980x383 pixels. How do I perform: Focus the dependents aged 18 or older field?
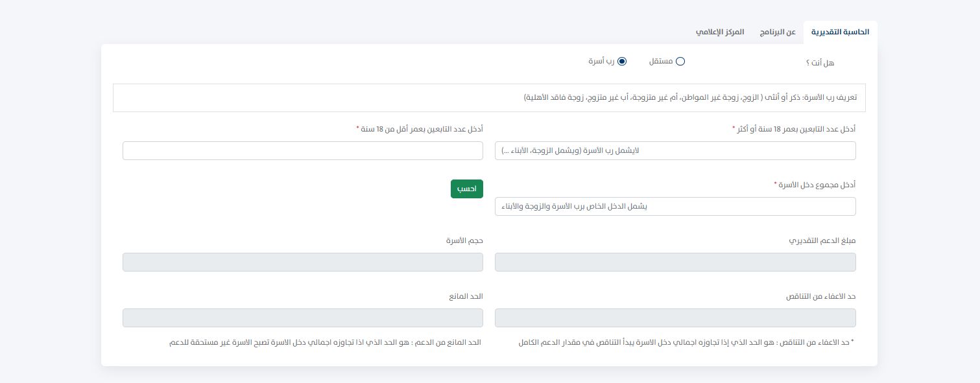675,150
